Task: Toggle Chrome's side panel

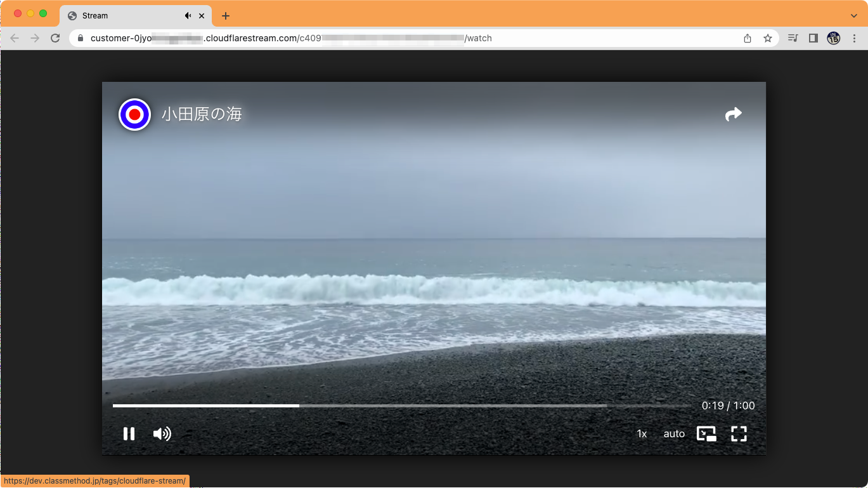Action: [813, 38]
